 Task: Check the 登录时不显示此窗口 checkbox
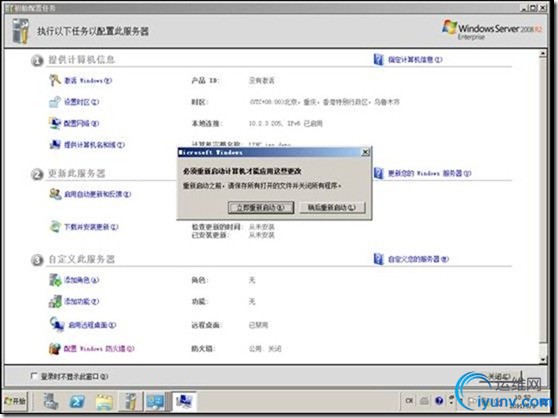coord(34,376)
